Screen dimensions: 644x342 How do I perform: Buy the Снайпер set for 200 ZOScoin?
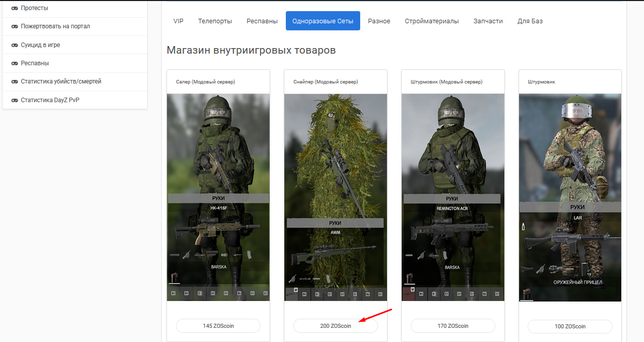click(335, 326)
